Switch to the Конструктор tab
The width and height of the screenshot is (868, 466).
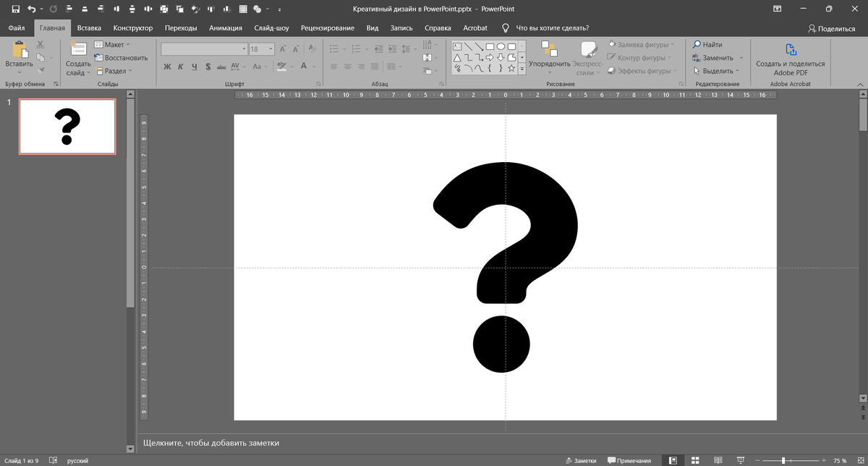[133, 27]
